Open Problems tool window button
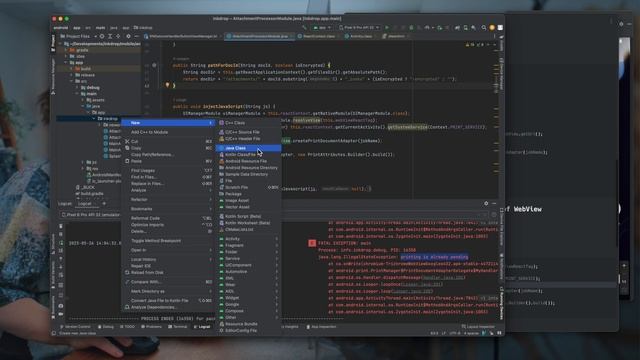Image resolution: width=640 pixels, height=360 pixels. tap(151, 327)
